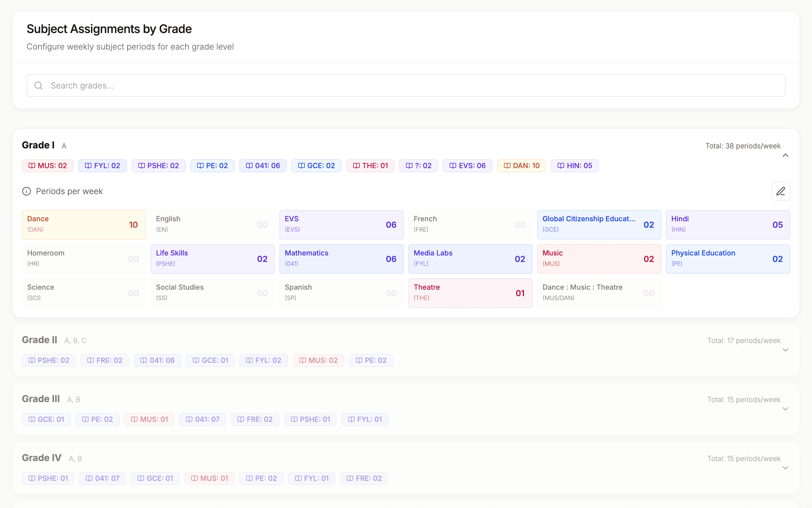Click the info icon beside Periods per week
Screen dimensions: 812x508
tap(27, 191)
